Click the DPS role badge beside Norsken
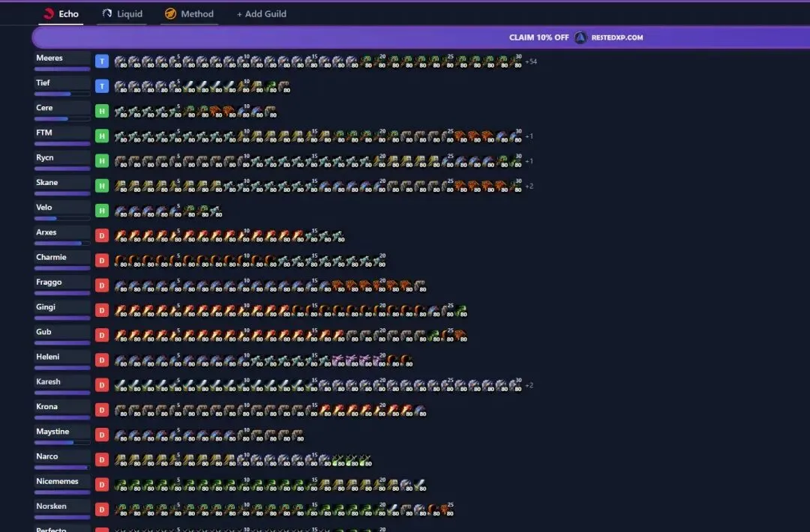 point(102,510)
